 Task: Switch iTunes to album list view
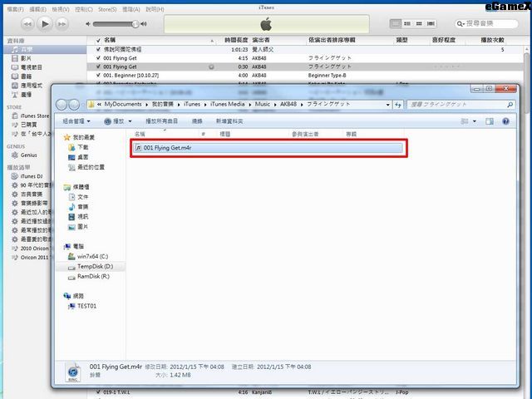[407, 23]
